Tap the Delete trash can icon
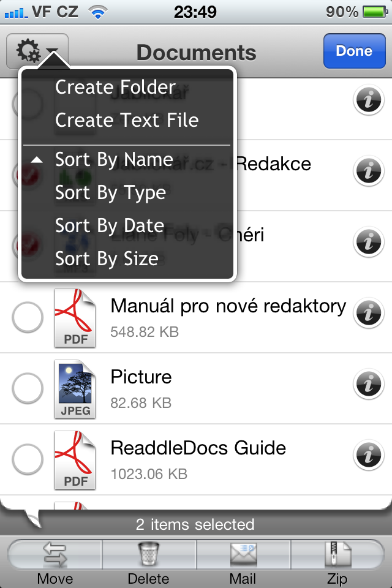This screenshot has width=392, height=588. [x=149, y=554]
